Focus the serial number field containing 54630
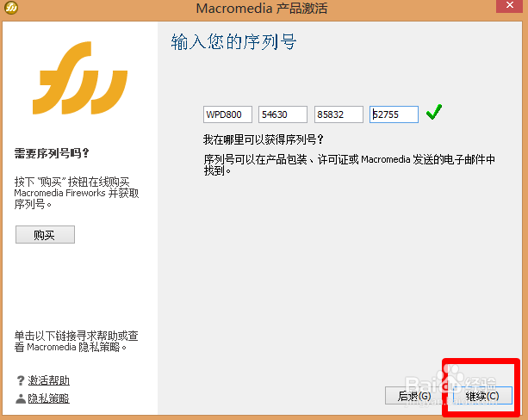This screenshot has width=528, height=420. click(x=283, y=114)
